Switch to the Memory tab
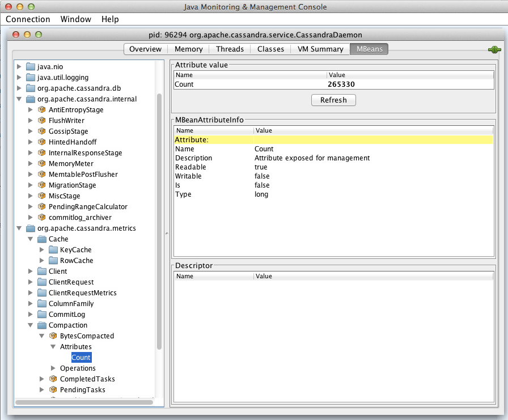 tap(188, 49)
